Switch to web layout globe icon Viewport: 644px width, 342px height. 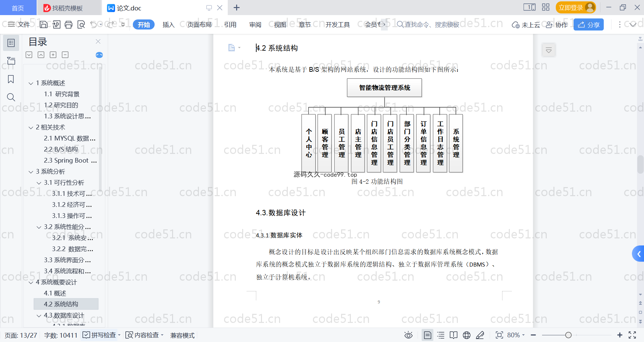point(467,335)
